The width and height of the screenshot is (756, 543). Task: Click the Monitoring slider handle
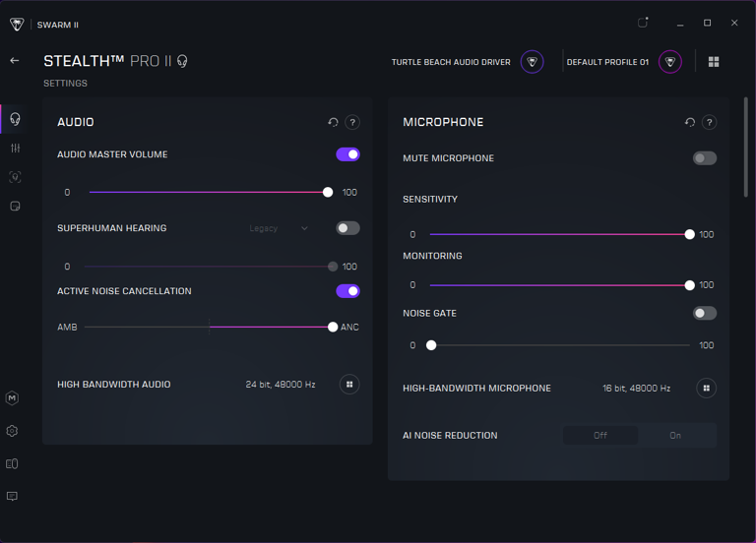(x=689, y=285)
